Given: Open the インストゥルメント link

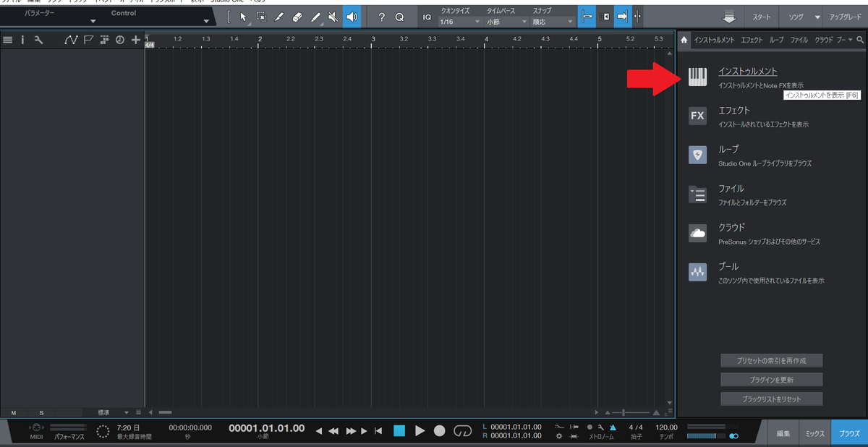Looking at the screenshot, I should pyautogui.click(x=748, y=72).
